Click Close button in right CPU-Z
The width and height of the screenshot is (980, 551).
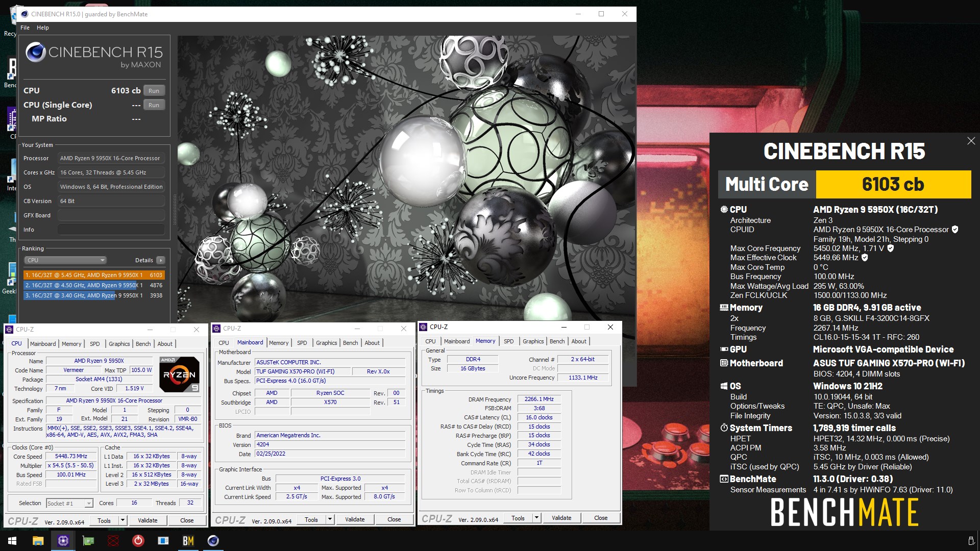tap(601, 518)
